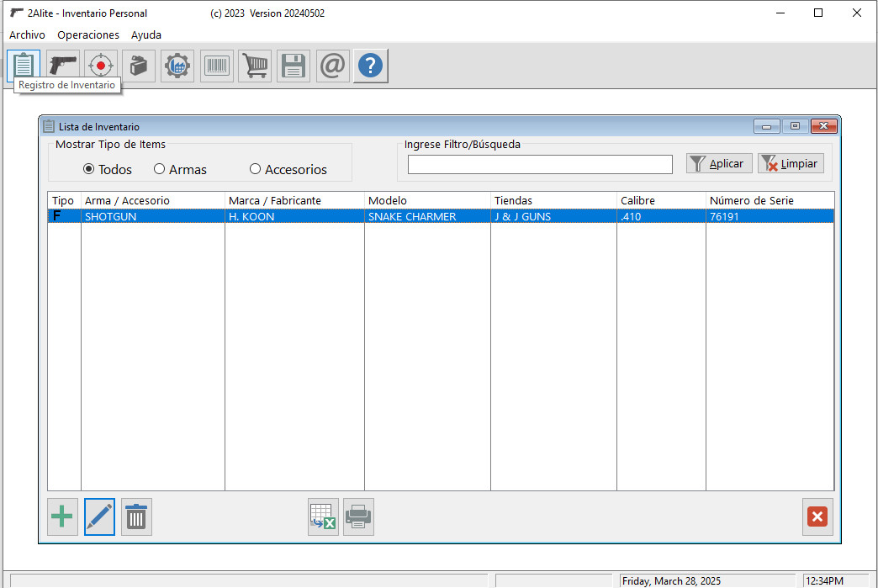Close the Lista de Inventario subwindow
The width and height of the screenshot is (878, 588).
tap(823, 126)
